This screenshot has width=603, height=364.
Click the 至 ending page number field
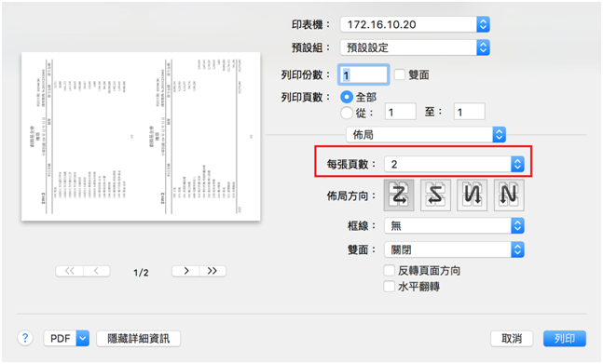click(x=469, y=112)
